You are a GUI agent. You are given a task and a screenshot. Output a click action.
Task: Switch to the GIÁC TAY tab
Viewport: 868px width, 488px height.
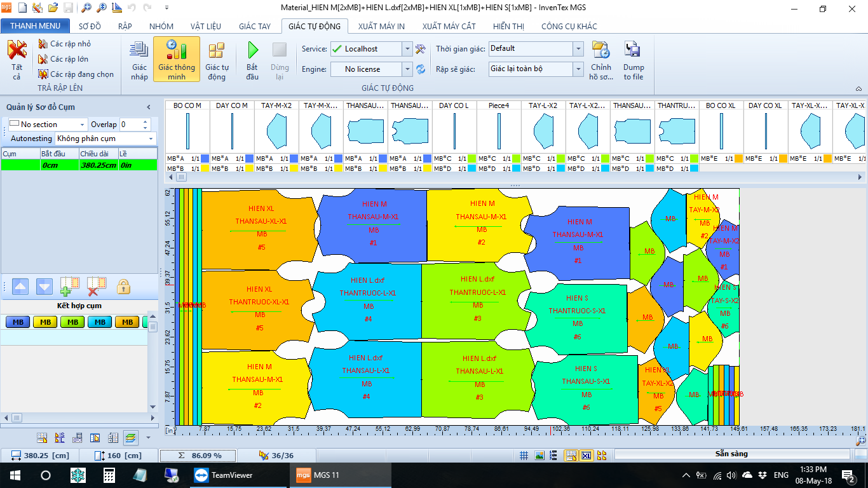coord(255,26)
